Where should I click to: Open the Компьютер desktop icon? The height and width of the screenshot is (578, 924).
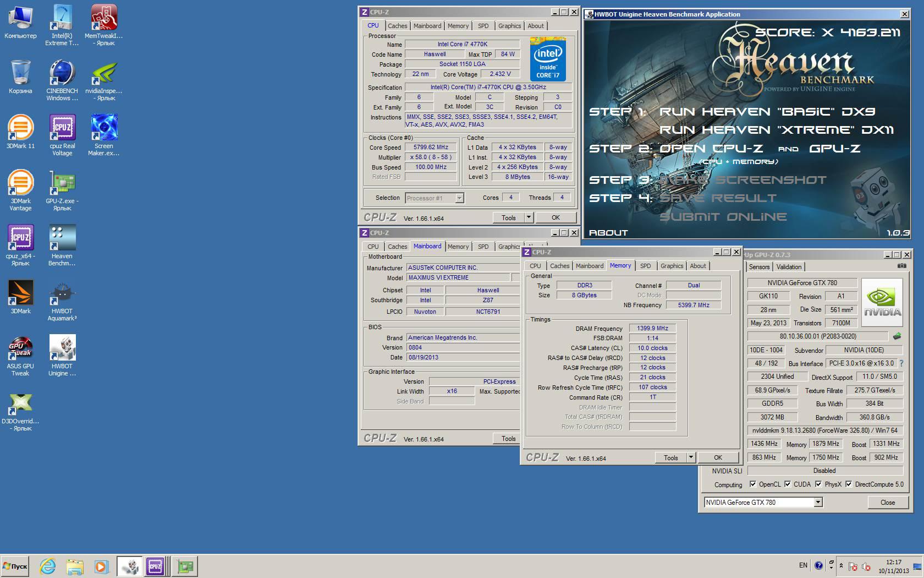tap(20, 22)
